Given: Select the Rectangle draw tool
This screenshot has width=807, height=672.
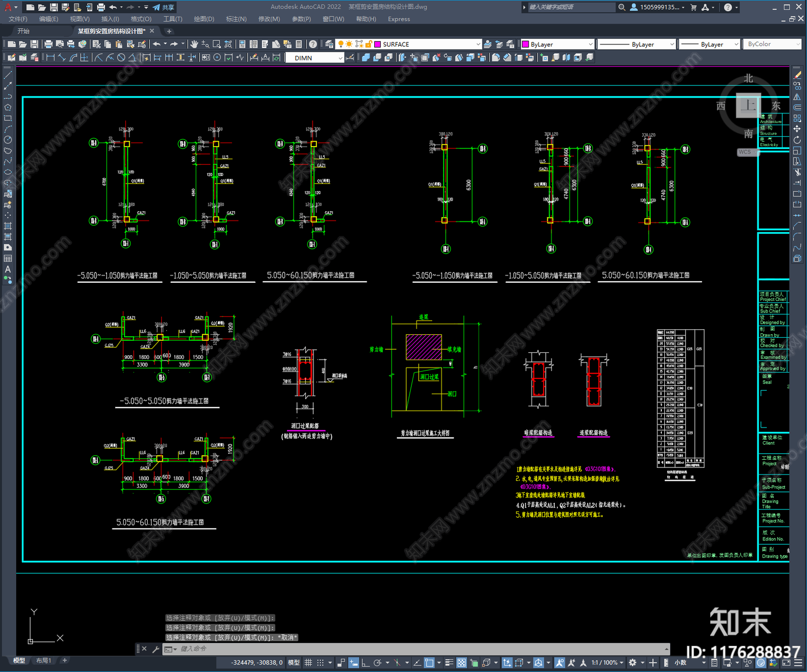Looking at the screenshot, I should [x=8, y=118].
